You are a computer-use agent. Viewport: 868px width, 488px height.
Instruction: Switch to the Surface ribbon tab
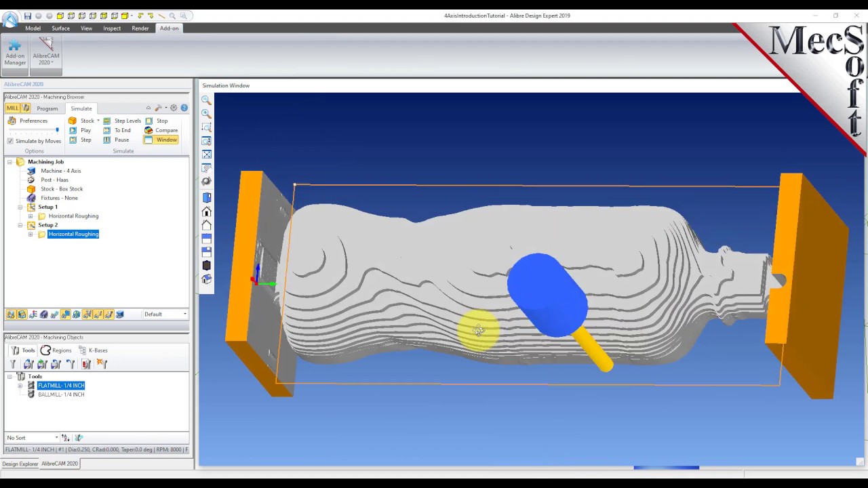point(60,28)
